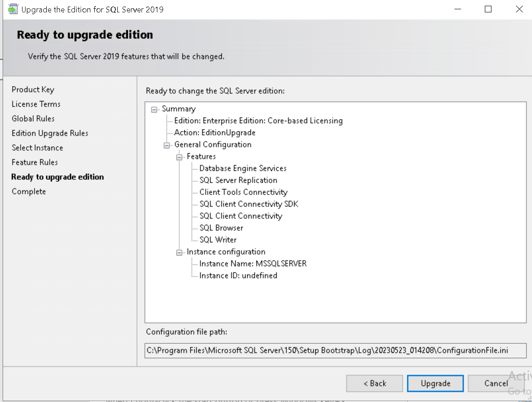Select the Complete step

coord(29,192)
